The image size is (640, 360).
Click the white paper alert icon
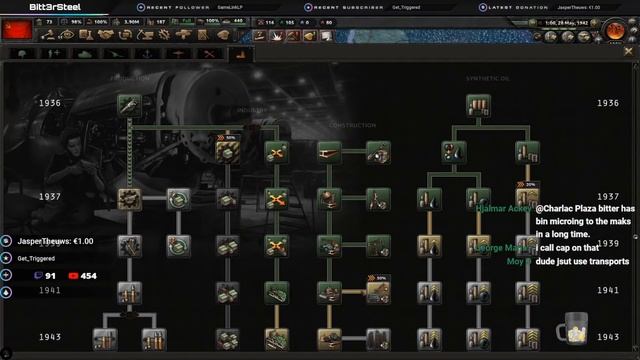pos(327,36)
